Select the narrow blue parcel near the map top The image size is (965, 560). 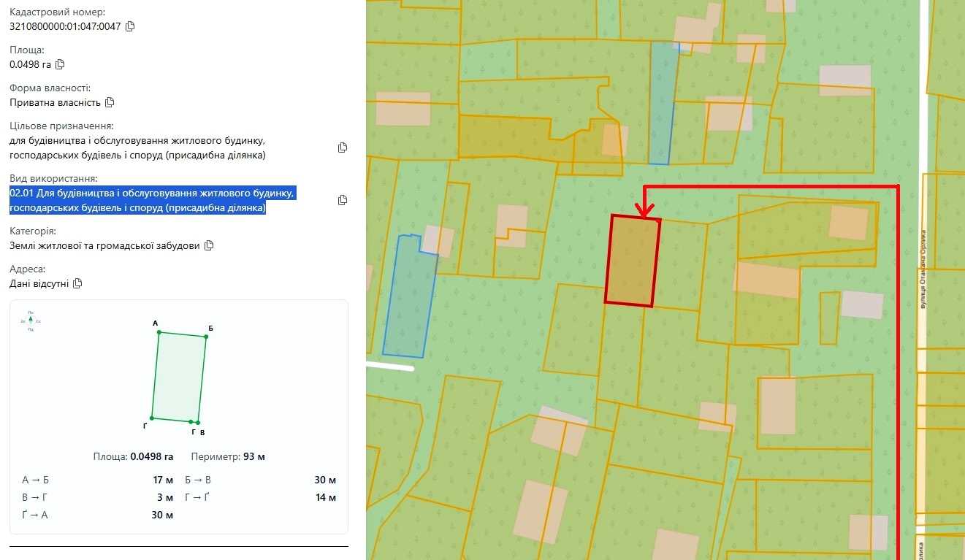coord(663,102)
